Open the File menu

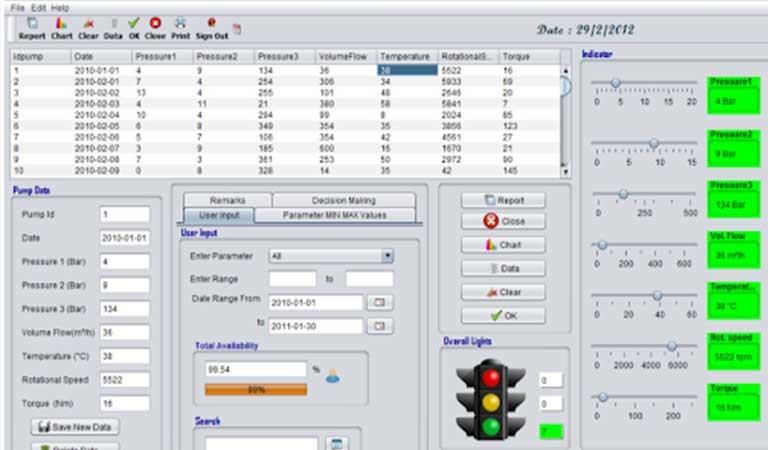(x=17, y=7)
